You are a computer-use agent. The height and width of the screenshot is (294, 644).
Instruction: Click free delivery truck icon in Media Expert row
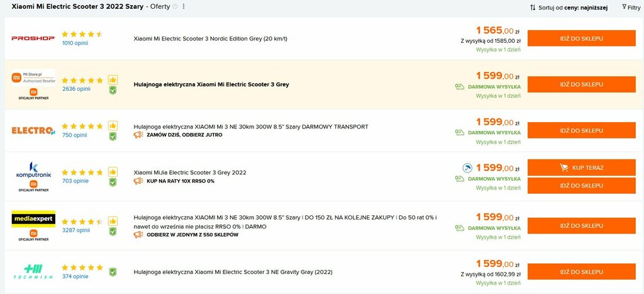click(x=460, y=228)
